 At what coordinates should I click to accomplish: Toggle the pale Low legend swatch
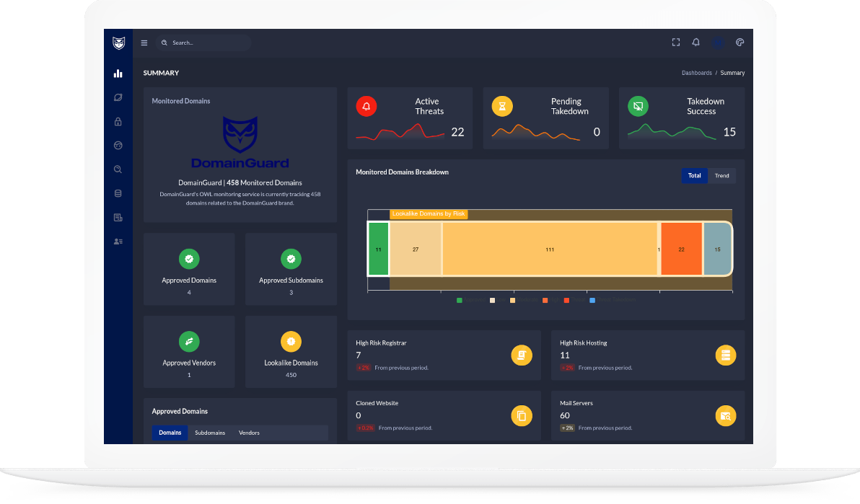tap(493, 300)
